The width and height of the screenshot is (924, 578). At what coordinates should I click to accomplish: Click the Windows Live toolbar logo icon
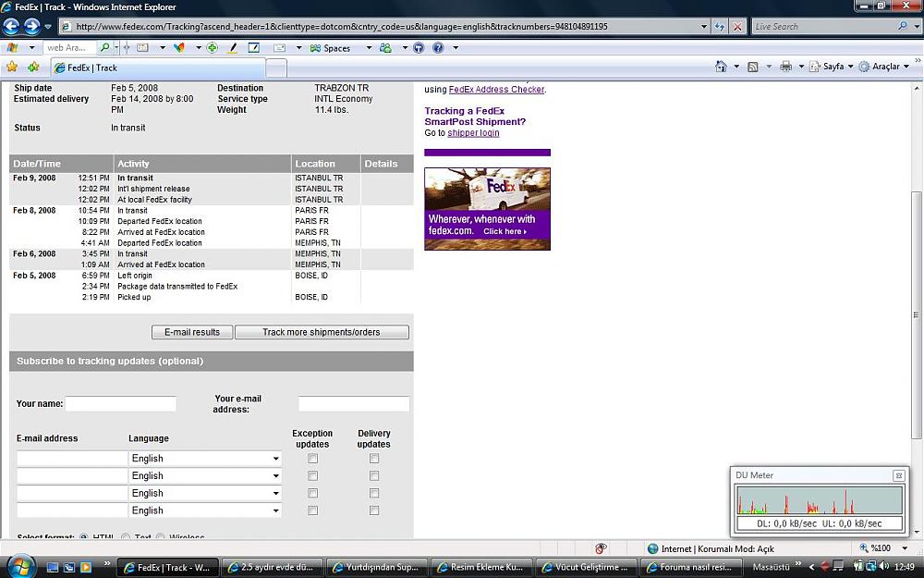tap(12, 48)
